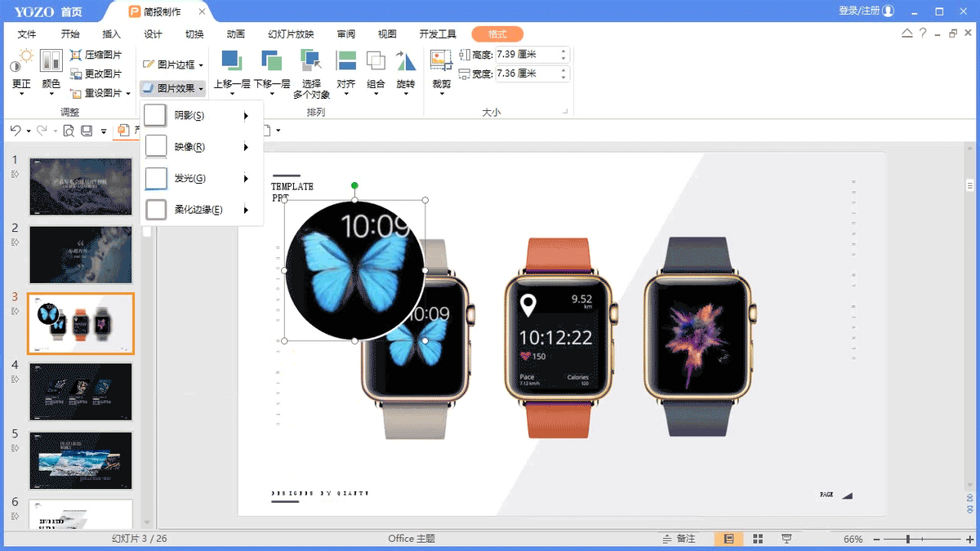Collapse the 图片效果 picture effects dropdown
The width and height of the screenshot is (980, 551).
[x=172, y=88]
